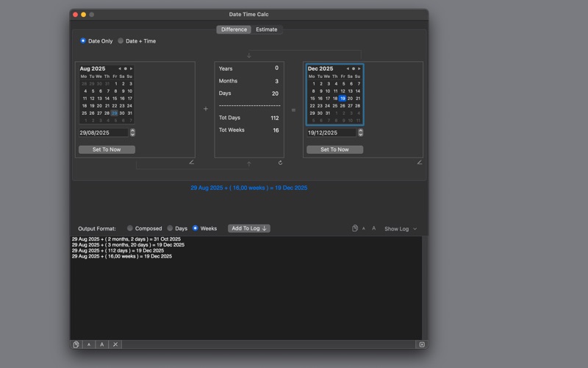Go to previous month in Dec 2025 calendar
The width and height of the screenshot is (588, 368).
coord(348,68)
